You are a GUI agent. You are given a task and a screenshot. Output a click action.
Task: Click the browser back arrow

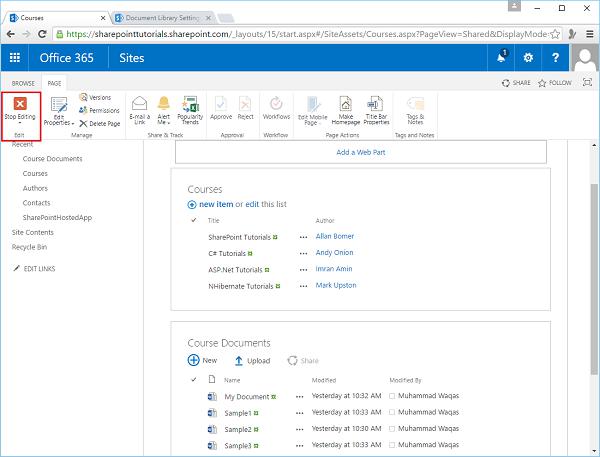pos(11,34)
